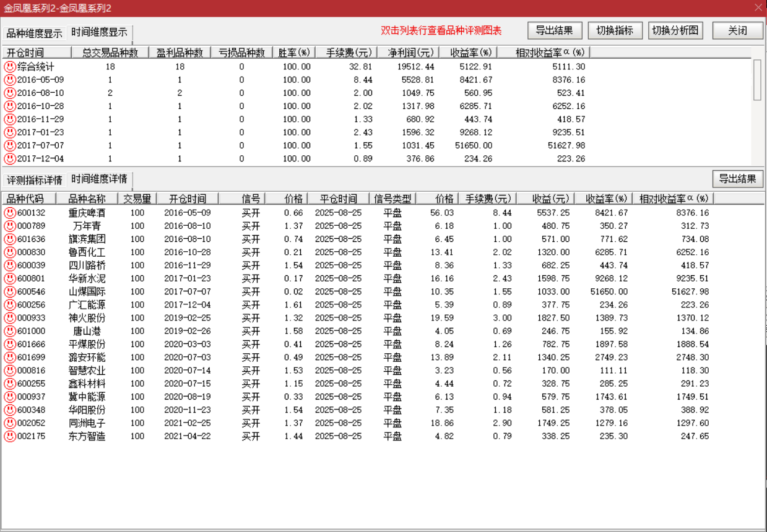Image resolution: width=767 pixels, height=532 pixels.
Task: Click smiley icon next to code 002052
Action: pos(10,423)
